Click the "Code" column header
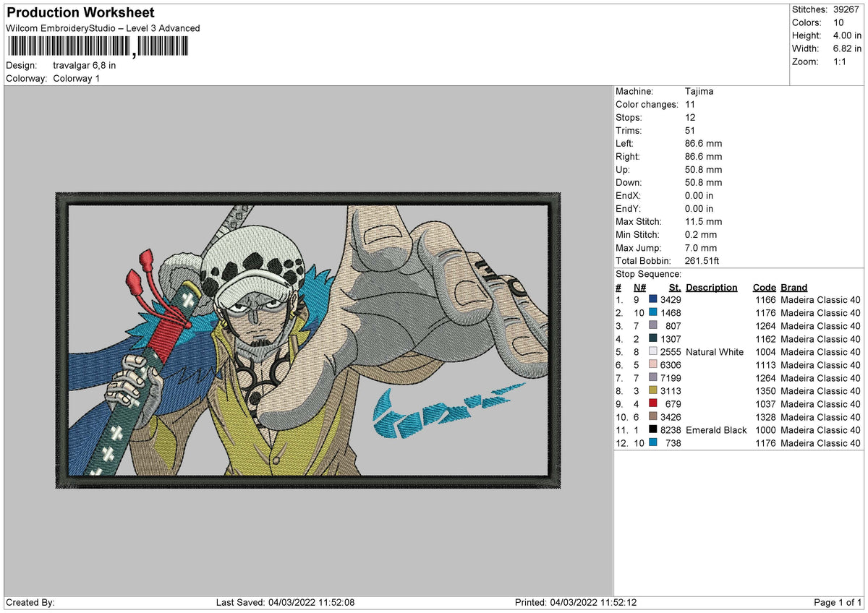868x613 pixels. coord(764,287)
